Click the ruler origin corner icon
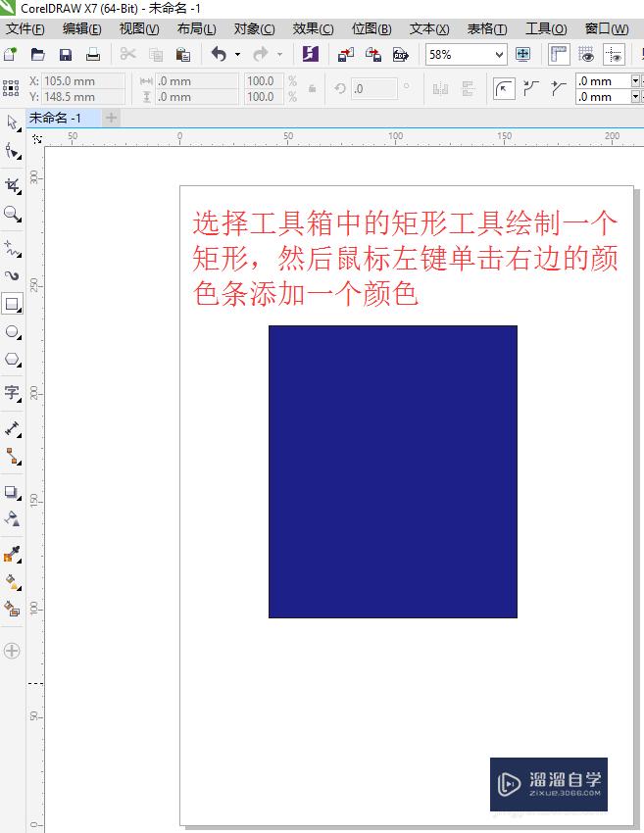Image resolution: width=644 pixels, height=833 pixels. (x=36, y=138)
